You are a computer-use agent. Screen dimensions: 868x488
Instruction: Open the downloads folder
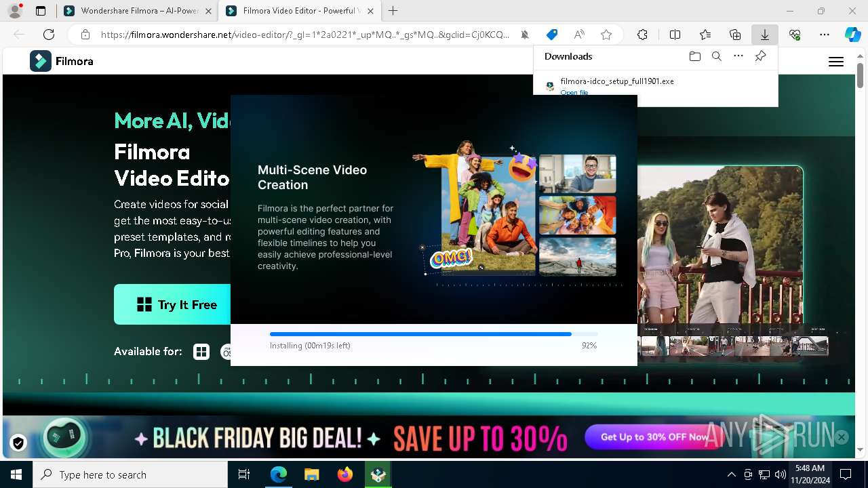[x=694, y=56]
